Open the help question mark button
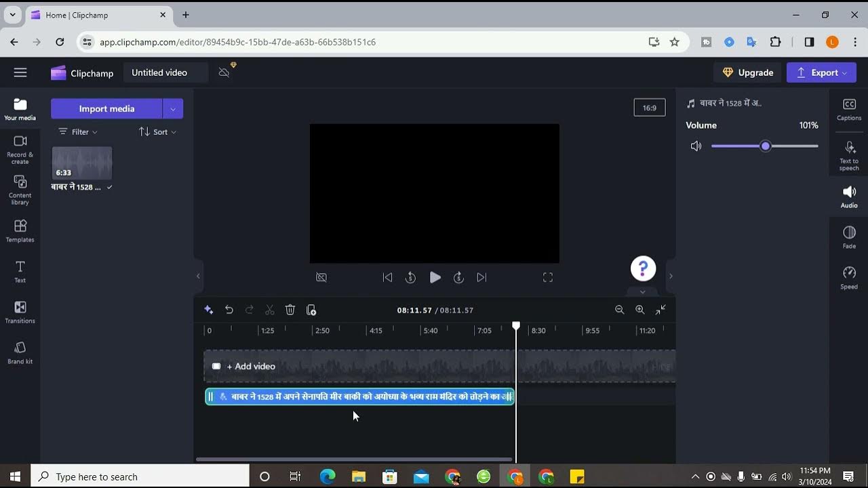868x488 pixels. [x=644, y=268]
